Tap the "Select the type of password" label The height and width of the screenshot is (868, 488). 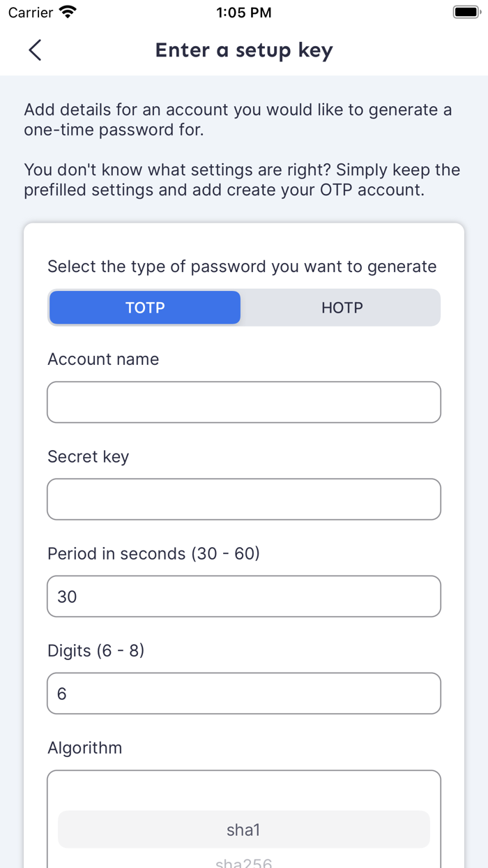pos(242,267)
